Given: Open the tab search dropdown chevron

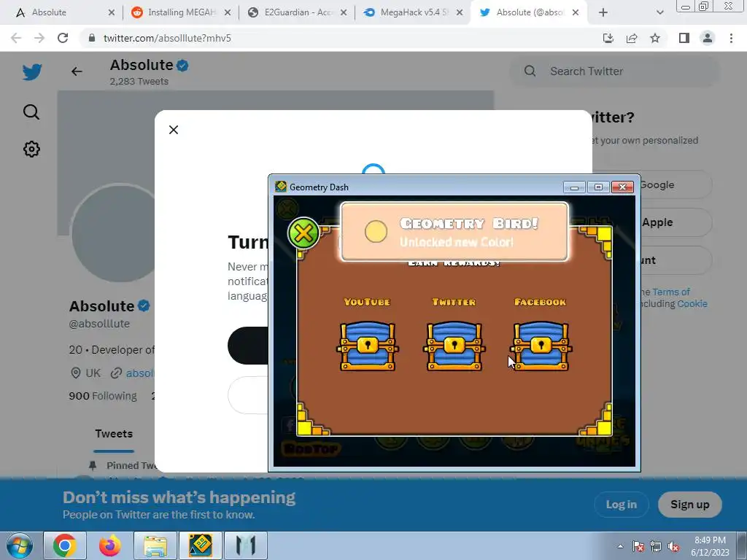Looking at the screenshot, I should click(659, 12).
